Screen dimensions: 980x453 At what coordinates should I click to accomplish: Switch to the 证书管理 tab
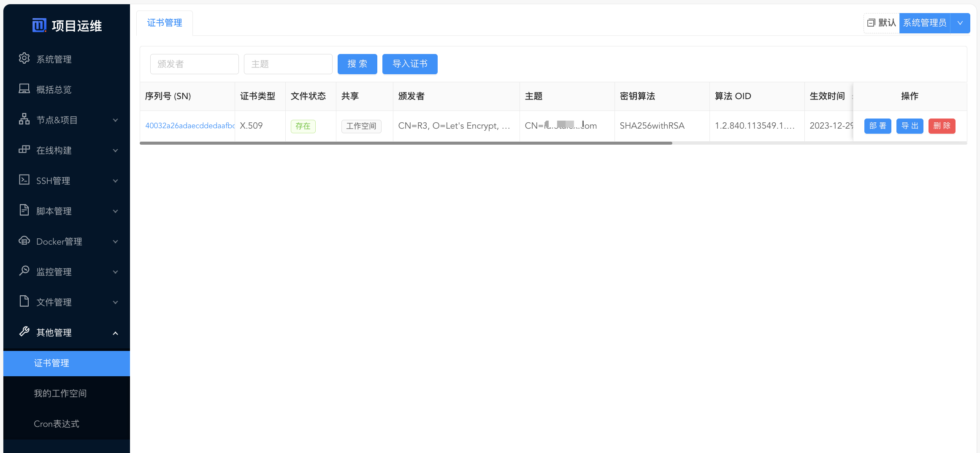(x=164, y=23)
